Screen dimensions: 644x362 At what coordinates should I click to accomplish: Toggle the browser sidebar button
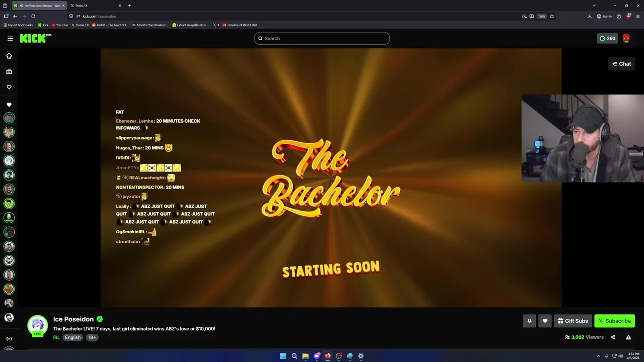coord(6,16)
